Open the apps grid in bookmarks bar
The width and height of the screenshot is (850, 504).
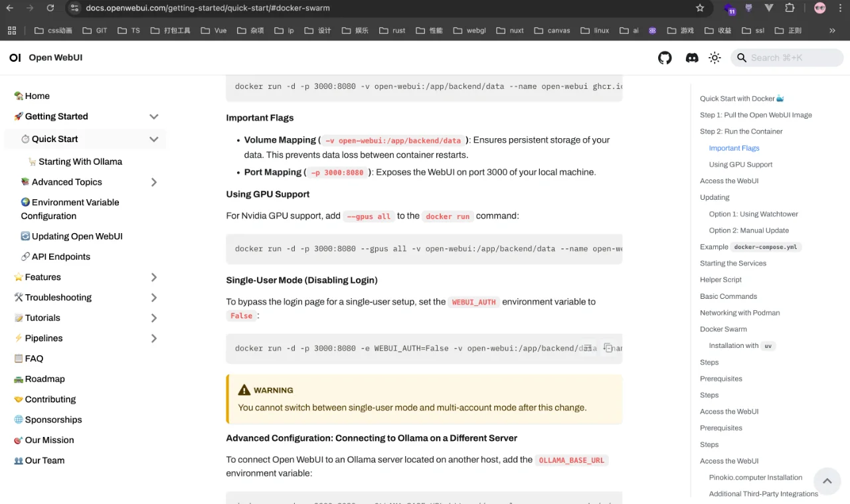click(12, 31)
